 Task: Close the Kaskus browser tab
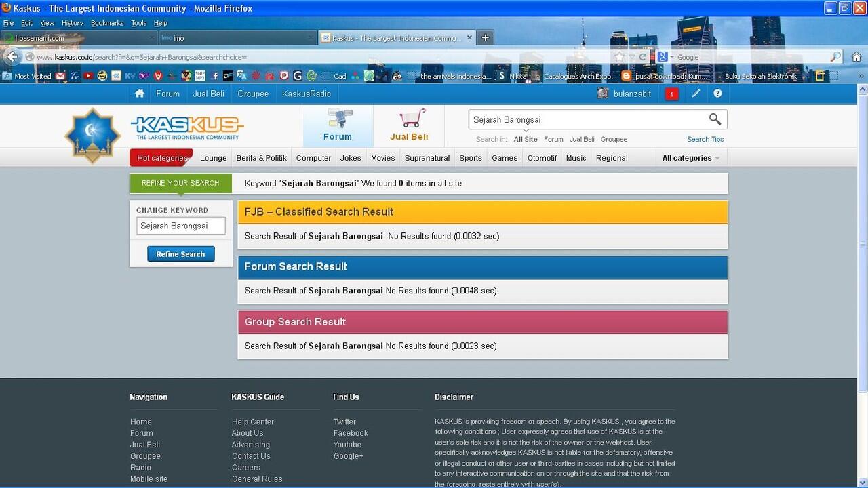point(470,38)
